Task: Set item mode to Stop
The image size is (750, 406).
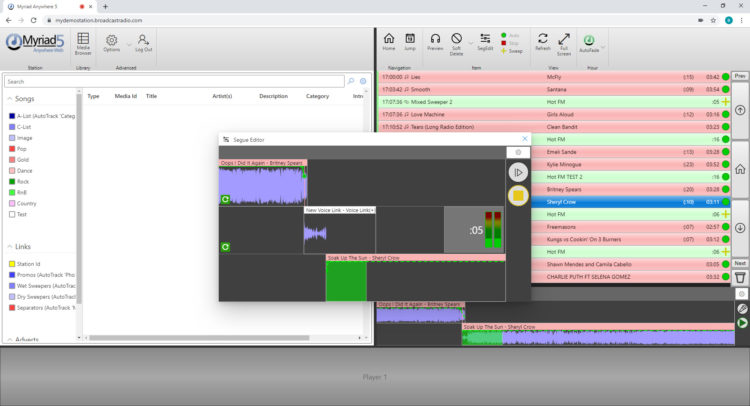Action: [510, 43]
